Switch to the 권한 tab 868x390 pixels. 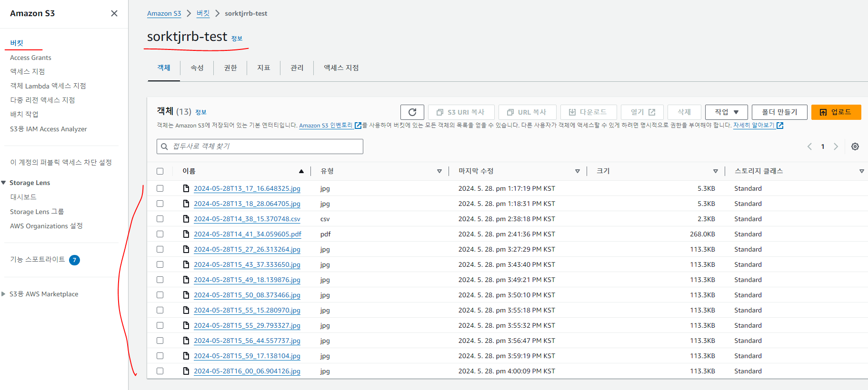[x=230, y=68]
